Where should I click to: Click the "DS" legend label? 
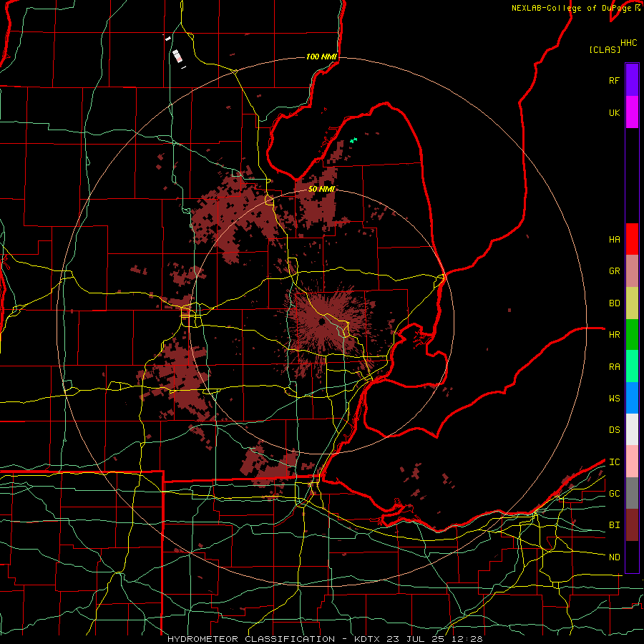pyautogui.click(x=614, y=430)
